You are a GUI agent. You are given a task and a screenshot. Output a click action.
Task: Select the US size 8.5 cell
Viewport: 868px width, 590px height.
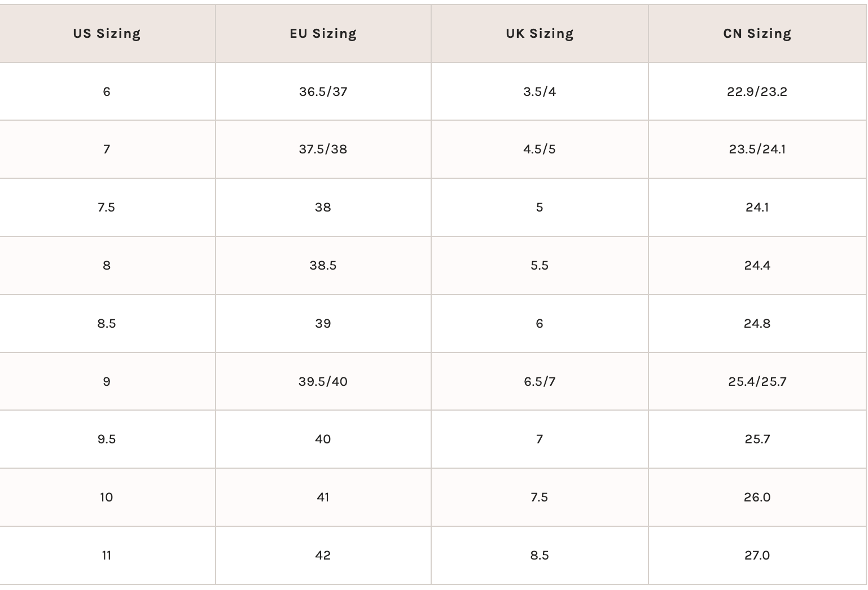107,324
